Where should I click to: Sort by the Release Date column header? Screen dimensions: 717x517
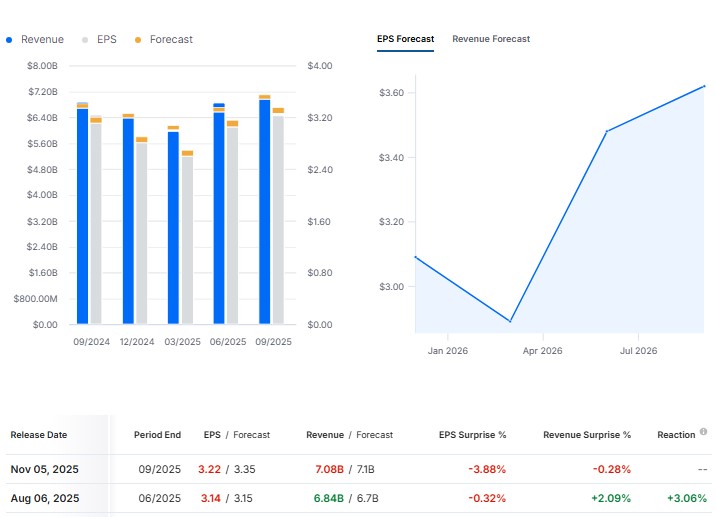click(39, 435)
